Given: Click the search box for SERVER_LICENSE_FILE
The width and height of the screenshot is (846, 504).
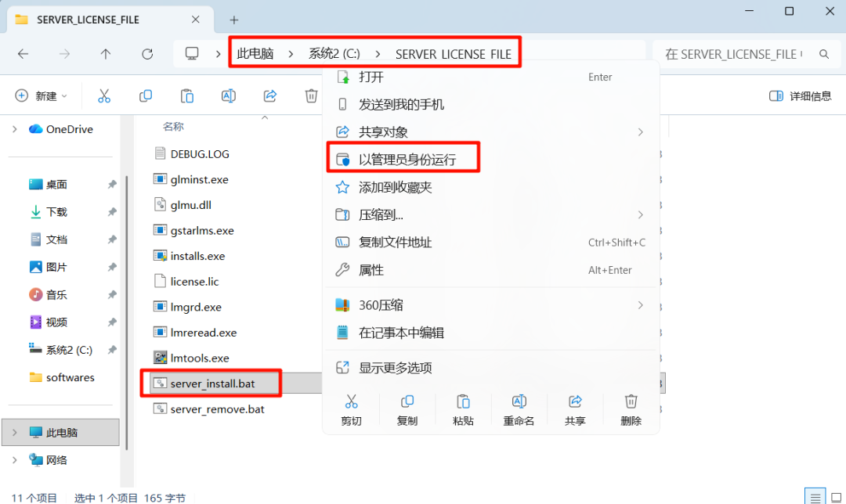Looking at the screenshot, I should tap(747, 54).
